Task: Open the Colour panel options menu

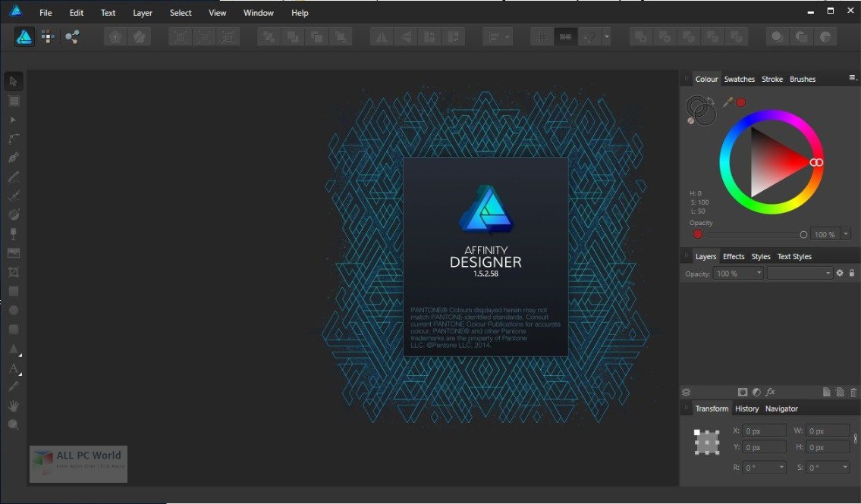Action: point(853,78)
